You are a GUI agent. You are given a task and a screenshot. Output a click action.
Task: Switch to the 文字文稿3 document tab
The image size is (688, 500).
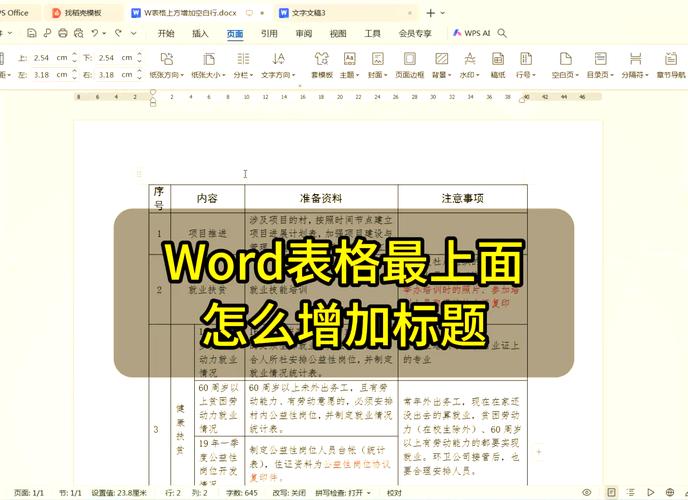[x=347, y=13]
